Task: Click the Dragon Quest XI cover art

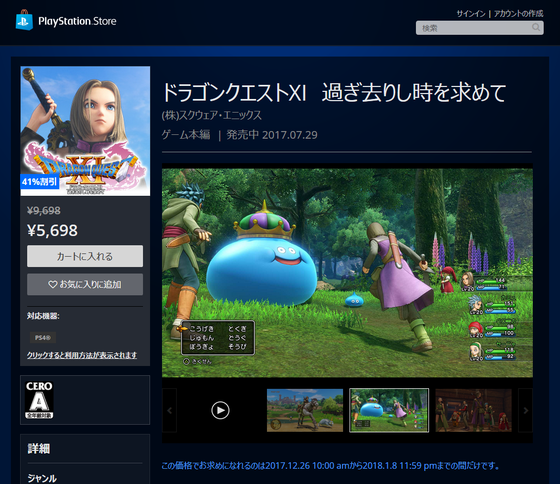Action: (x=85, y=131)
